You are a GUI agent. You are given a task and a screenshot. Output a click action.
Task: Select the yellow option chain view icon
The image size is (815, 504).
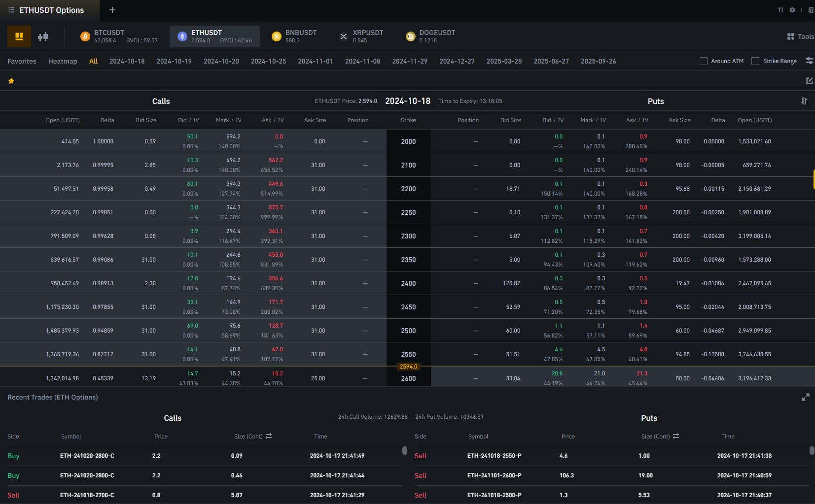19,36
